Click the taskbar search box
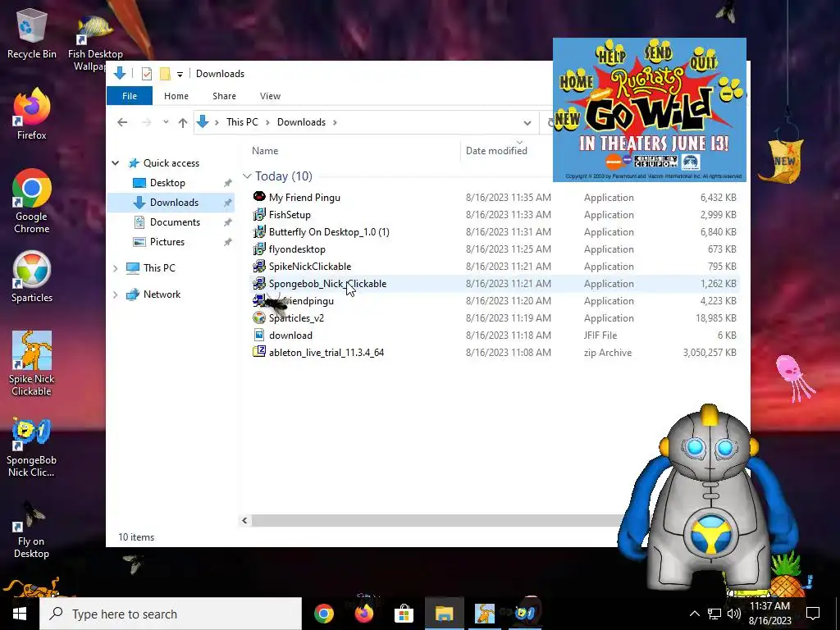 click(171, 614)
